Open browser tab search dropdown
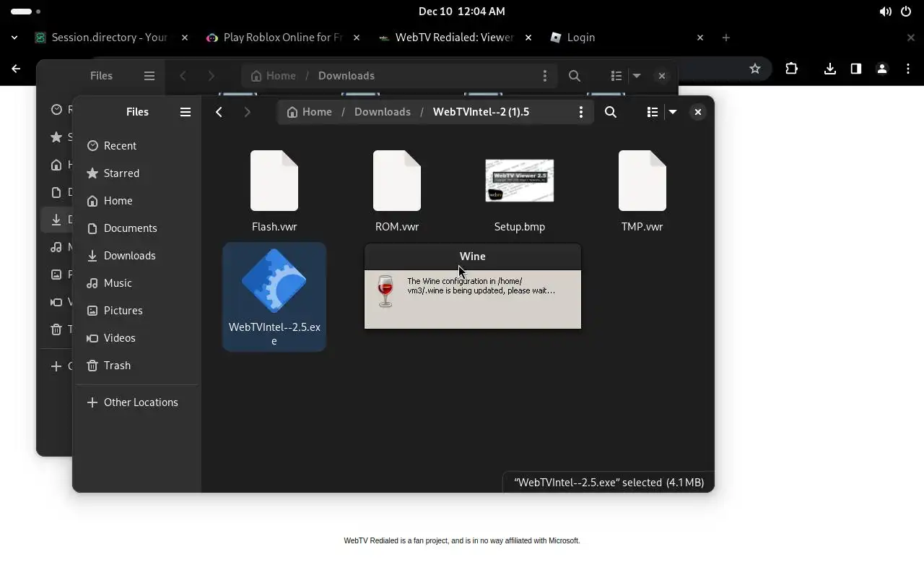924x578 pixels. coord(14,38)
